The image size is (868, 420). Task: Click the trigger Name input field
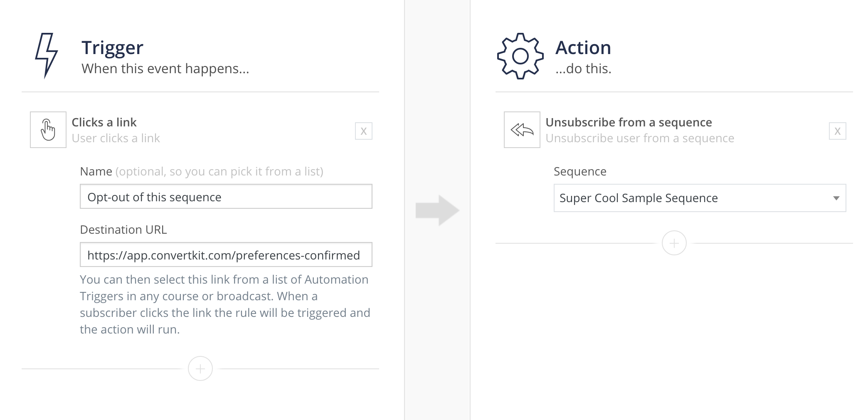[x=226, y=197]
